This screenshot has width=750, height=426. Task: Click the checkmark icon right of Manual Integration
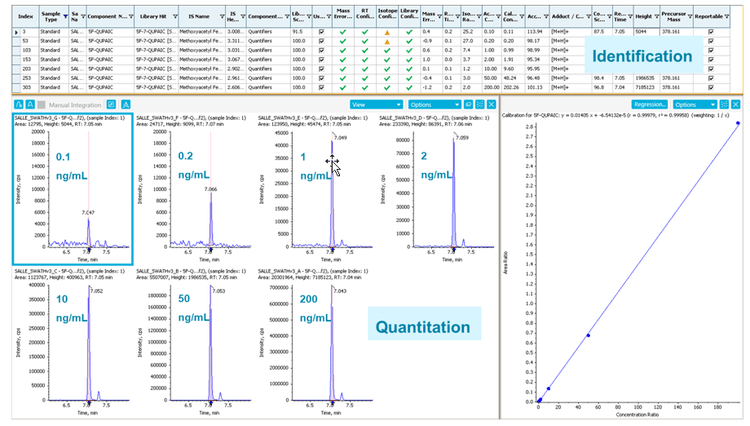pos(111,104)
